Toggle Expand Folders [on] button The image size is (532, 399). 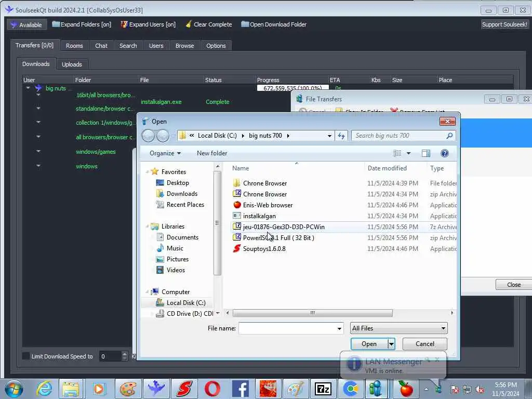[x=82, y=24]
